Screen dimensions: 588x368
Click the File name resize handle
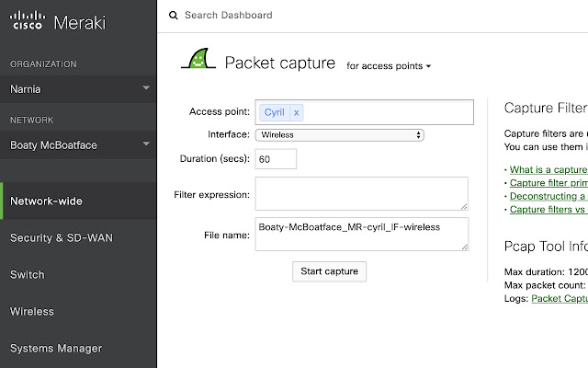465,247
